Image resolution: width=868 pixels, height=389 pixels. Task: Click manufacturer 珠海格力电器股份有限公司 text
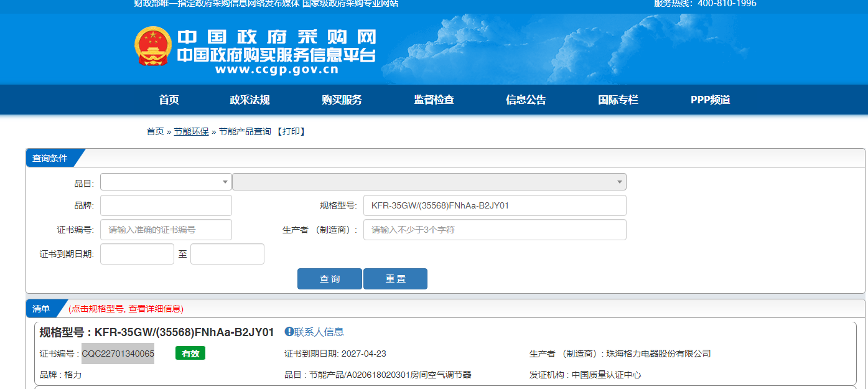659,354
